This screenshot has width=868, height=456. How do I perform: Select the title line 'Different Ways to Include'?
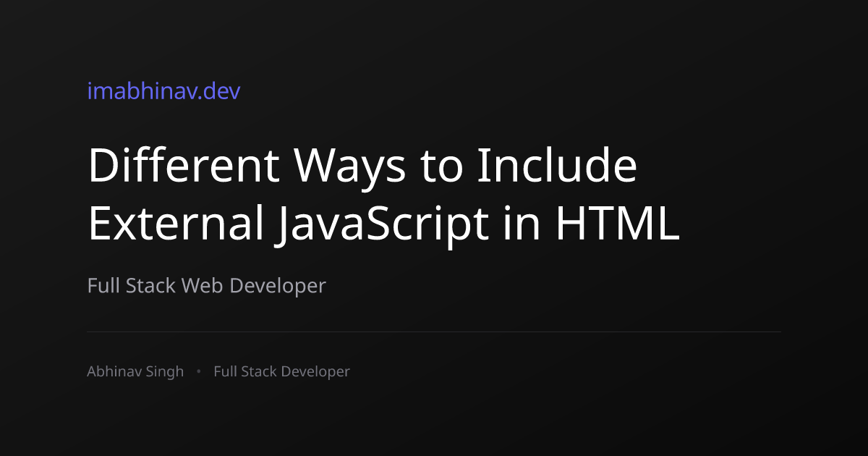362,166
